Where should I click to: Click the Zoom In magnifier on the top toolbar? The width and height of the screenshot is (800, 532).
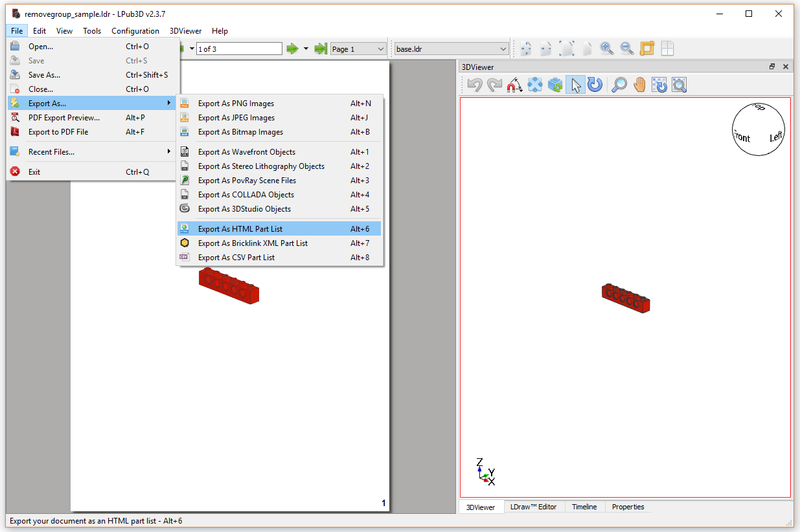tap(607, 48)
